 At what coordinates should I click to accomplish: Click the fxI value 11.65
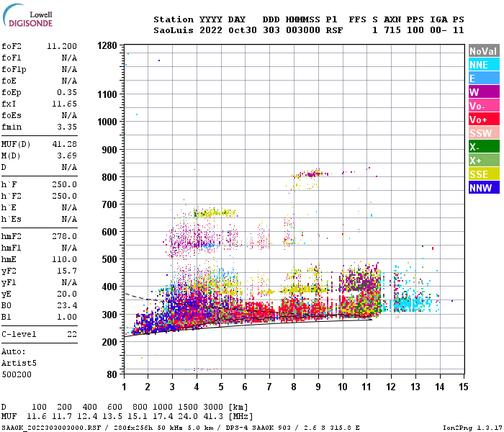[x=65, y=104]
